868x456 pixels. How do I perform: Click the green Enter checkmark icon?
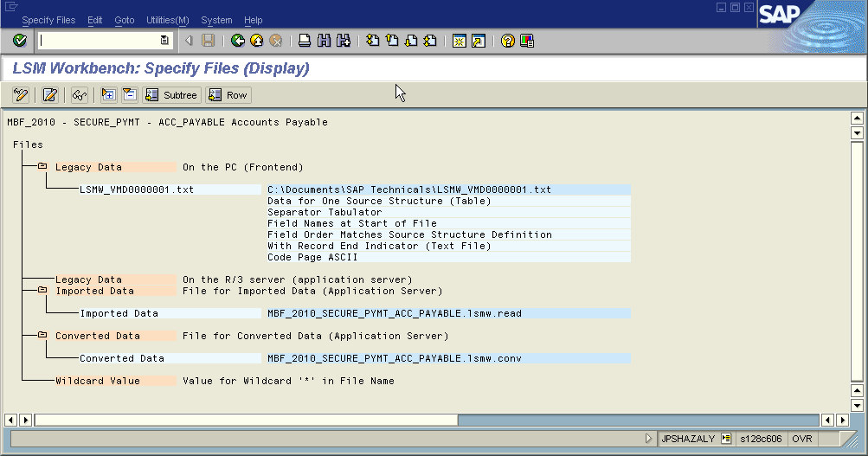19,41
